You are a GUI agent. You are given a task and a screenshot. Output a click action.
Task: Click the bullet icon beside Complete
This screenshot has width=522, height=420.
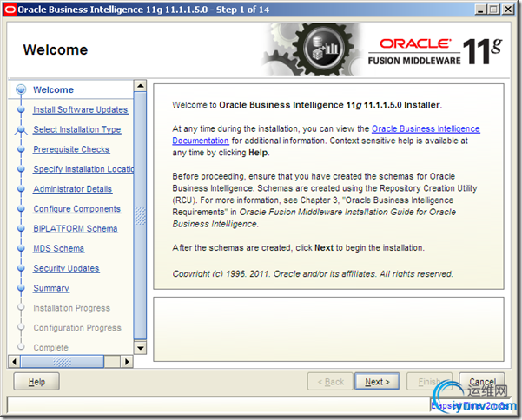pos(21,347)
